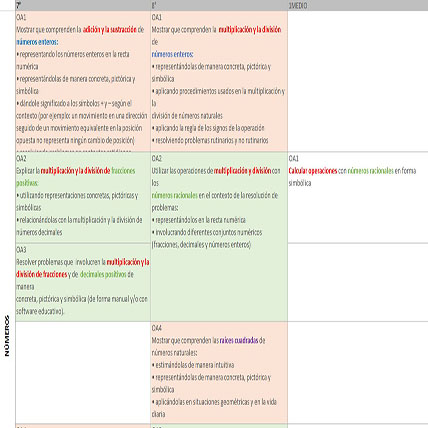Click the red text 'adición y la sustracción'
The width and height of the screenshot is (428, 428).
pyautogui.click(x=110, y=30)
